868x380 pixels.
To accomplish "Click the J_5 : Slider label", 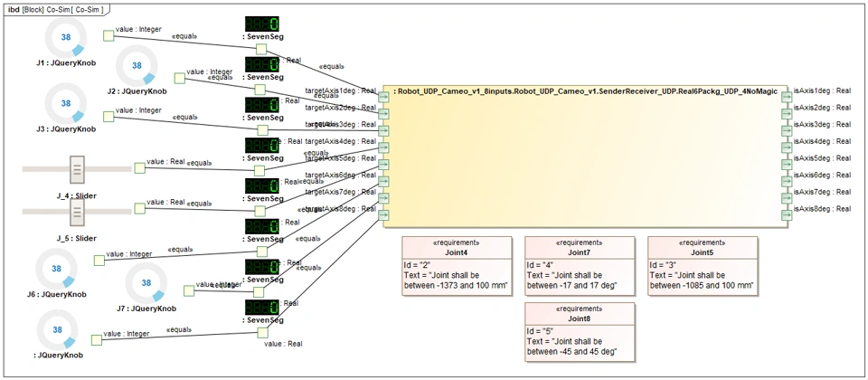I will (x=76, y=238).
